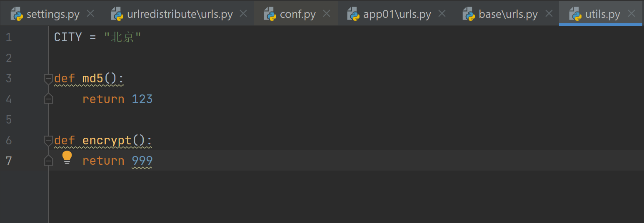Image resolution: width=644 pixels, height=223 pixels.
Task: Collapse the encrypt function fold marker
Action: (49, 141)
